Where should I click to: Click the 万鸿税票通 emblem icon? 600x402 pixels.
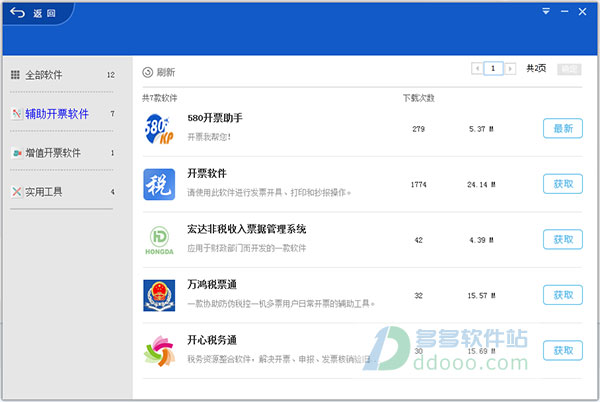tap(159, 295)
